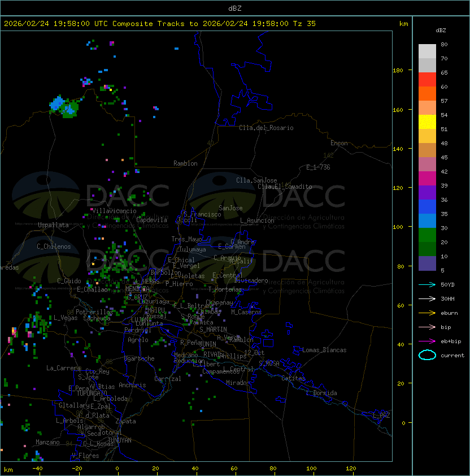This screenshot has height=476, width=470.
Task: Click the 160 km vertical axis tick label
Action: (398, 110)
